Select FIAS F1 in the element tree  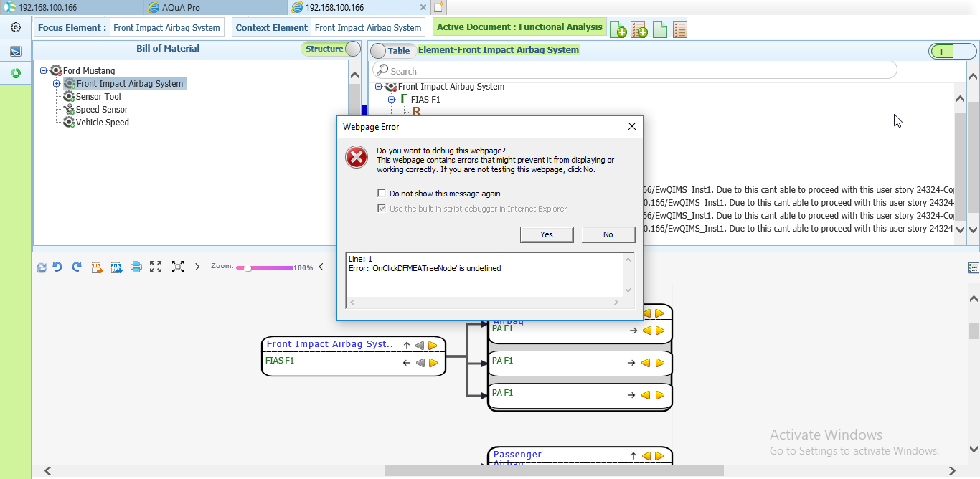click(425, 100)
